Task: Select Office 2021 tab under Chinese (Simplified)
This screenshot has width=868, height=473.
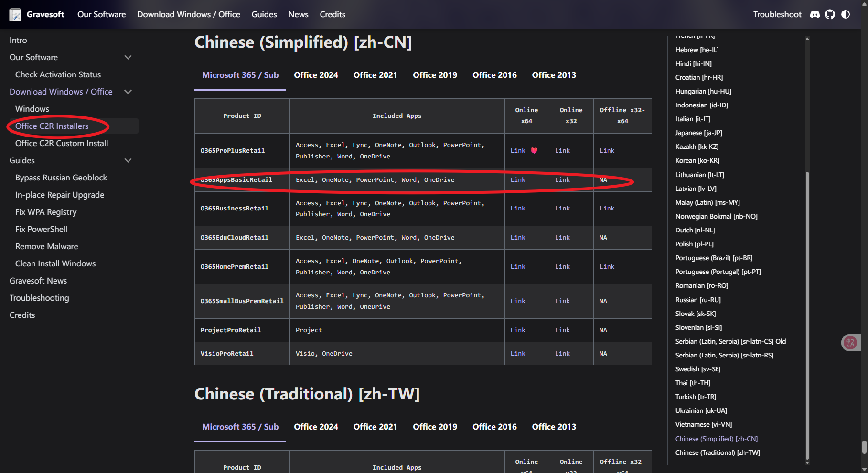Action: coord(375,75)
